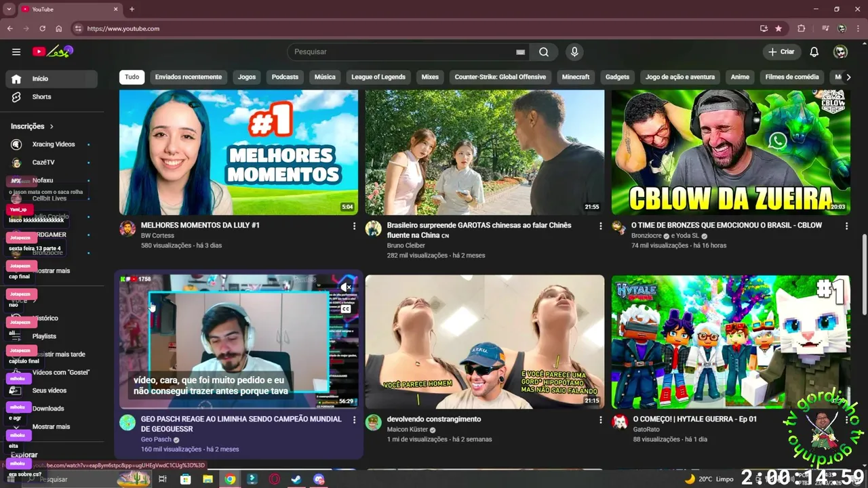Open options for devolvendo constrangimento video
Image resolution: width=868 pixels, height=488 pixels.
point(600,420)
